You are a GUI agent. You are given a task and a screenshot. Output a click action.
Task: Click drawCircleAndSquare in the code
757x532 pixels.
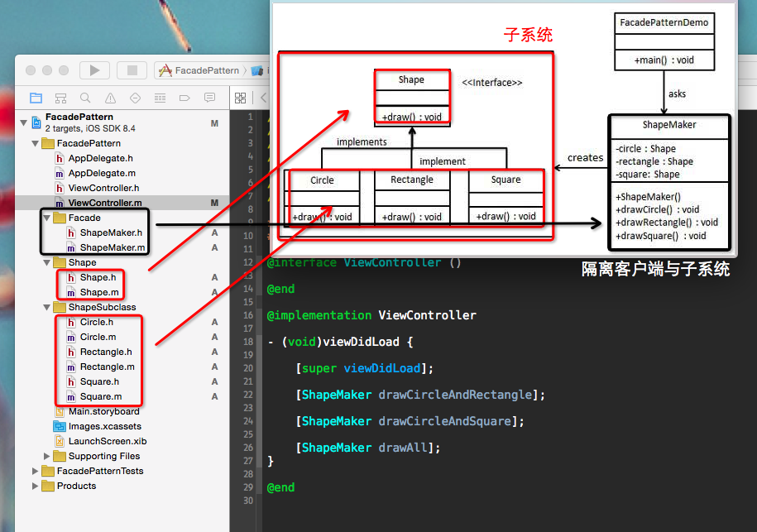[444, 421]
